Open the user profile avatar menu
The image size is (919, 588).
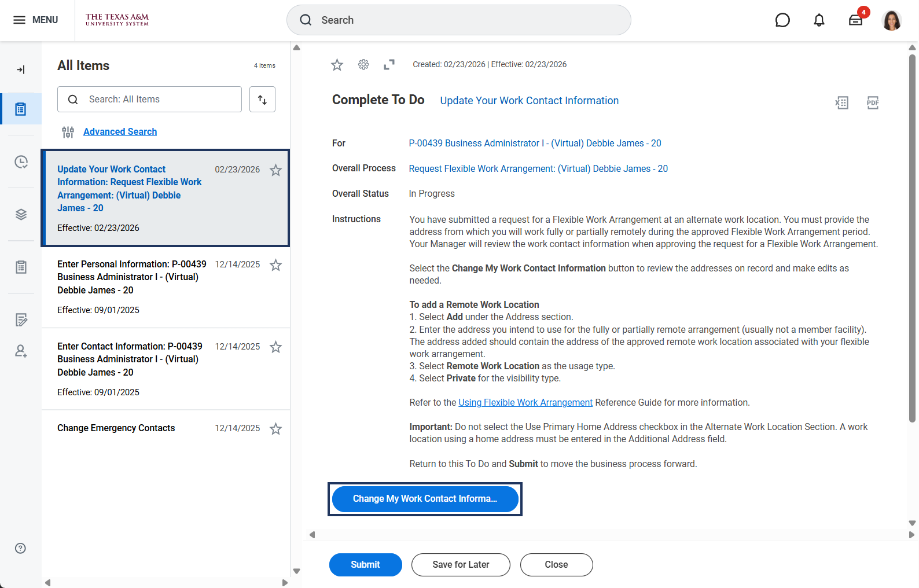tap(891, 20)
